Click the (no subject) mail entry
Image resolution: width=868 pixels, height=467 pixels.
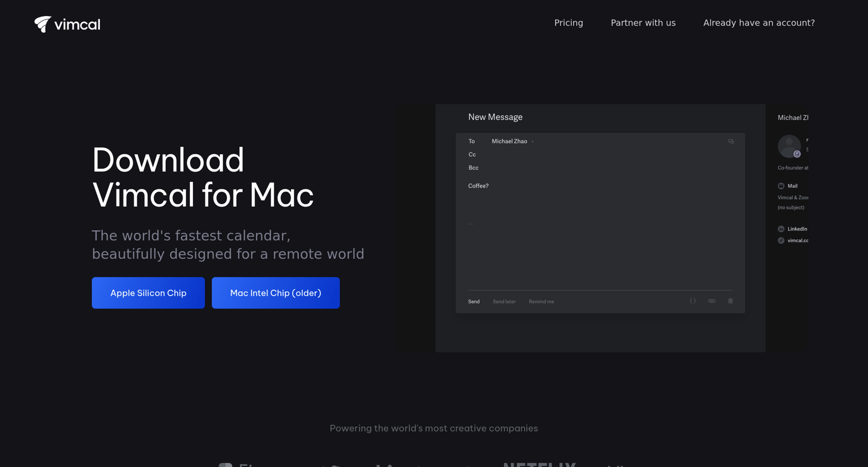[x=791, y=208]
